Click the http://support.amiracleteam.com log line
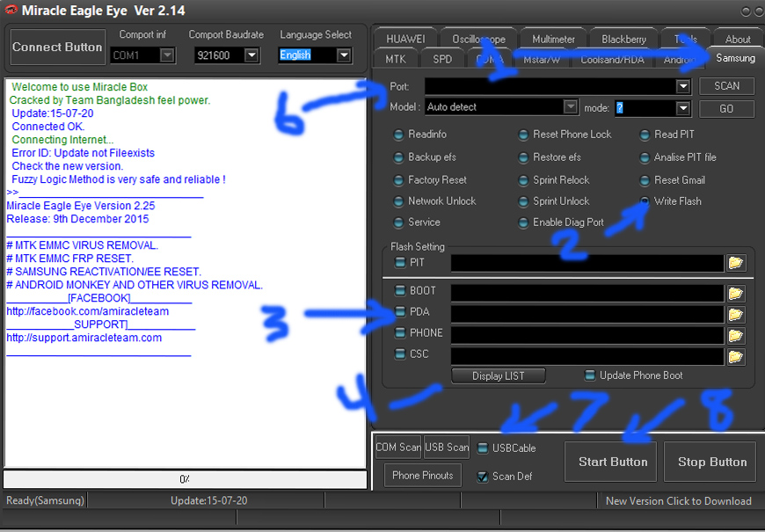Viewport: 765px width, 532px height. (84, 338)
